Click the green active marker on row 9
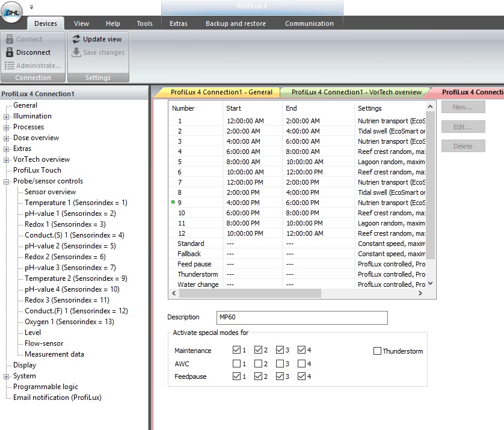This screenshot has height=430, width=504. 173,202
